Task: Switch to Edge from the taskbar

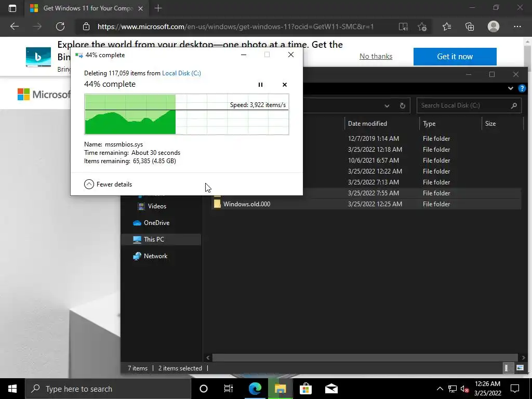Action: pyautogui.click(x=255, y=389)
